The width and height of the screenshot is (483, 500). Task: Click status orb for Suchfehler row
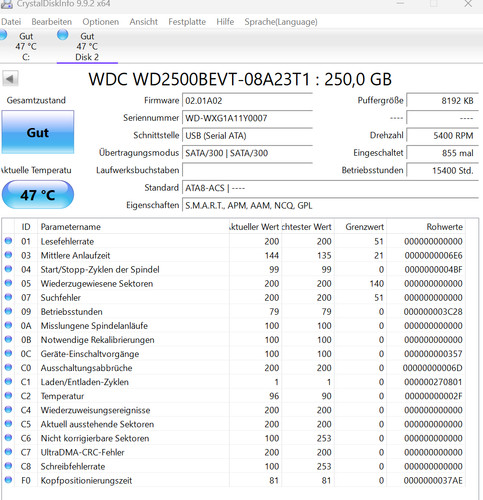tap(8, 297)
